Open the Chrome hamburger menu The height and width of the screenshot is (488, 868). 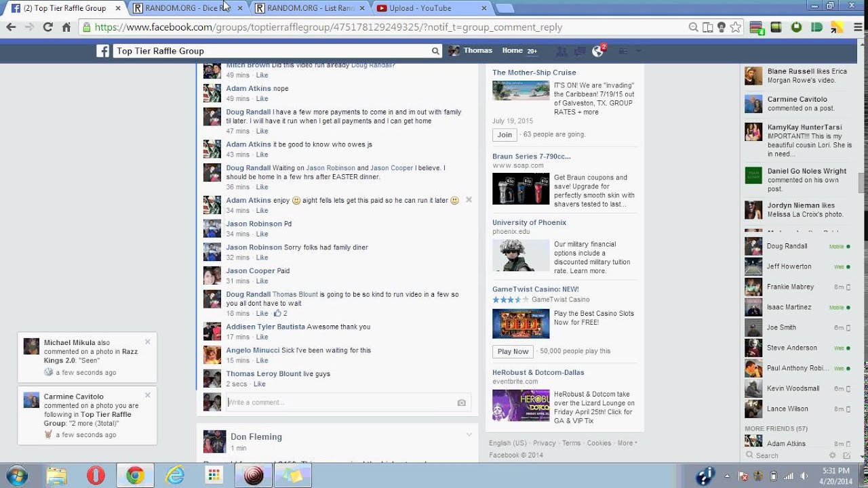point(857,27)
